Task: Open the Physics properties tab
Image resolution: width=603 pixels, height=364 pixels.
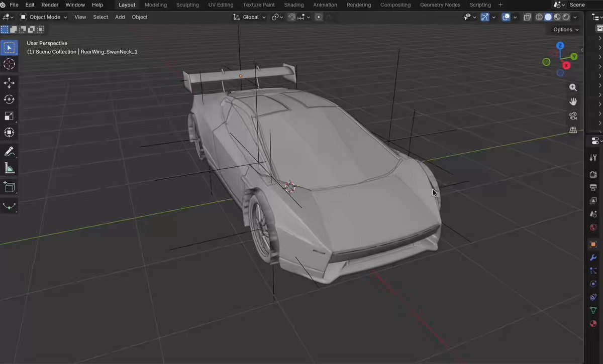Action: 593,284
